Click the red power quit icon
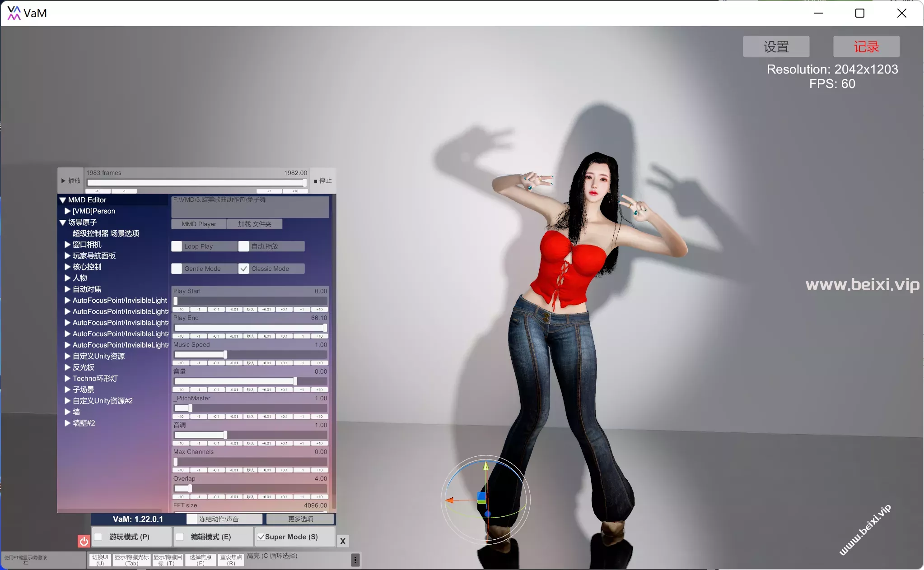Viewport: 924px width, 570px height. click(84, 541)
